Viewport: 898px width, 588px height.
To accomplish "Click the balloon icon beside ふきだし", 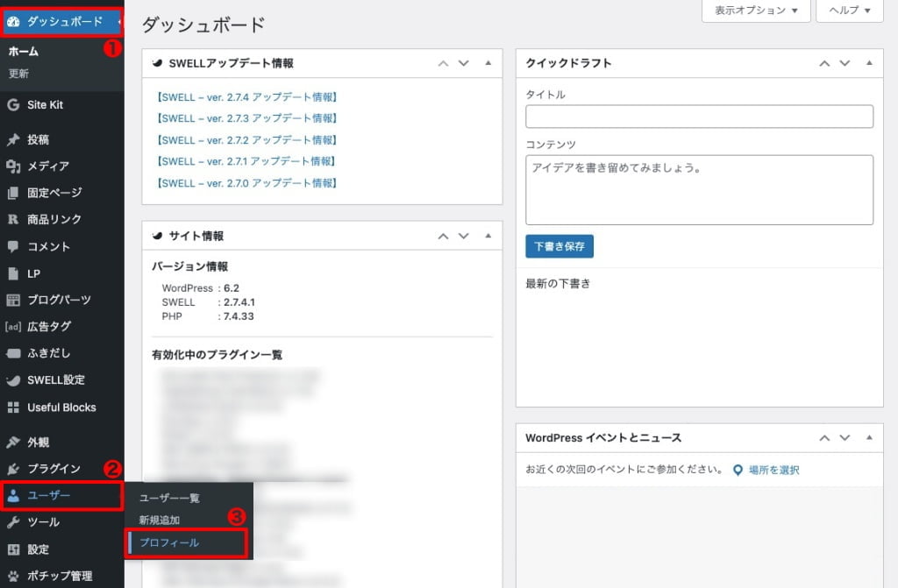I will (13, 353).
